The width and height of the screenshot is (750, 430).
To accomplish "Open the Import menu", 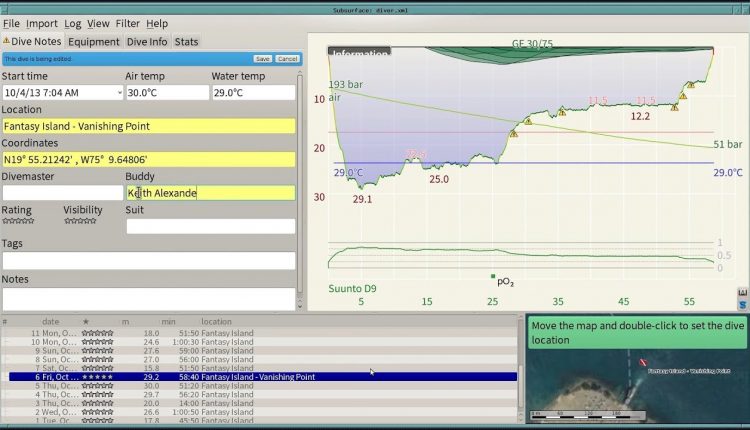I will point(42,23).
